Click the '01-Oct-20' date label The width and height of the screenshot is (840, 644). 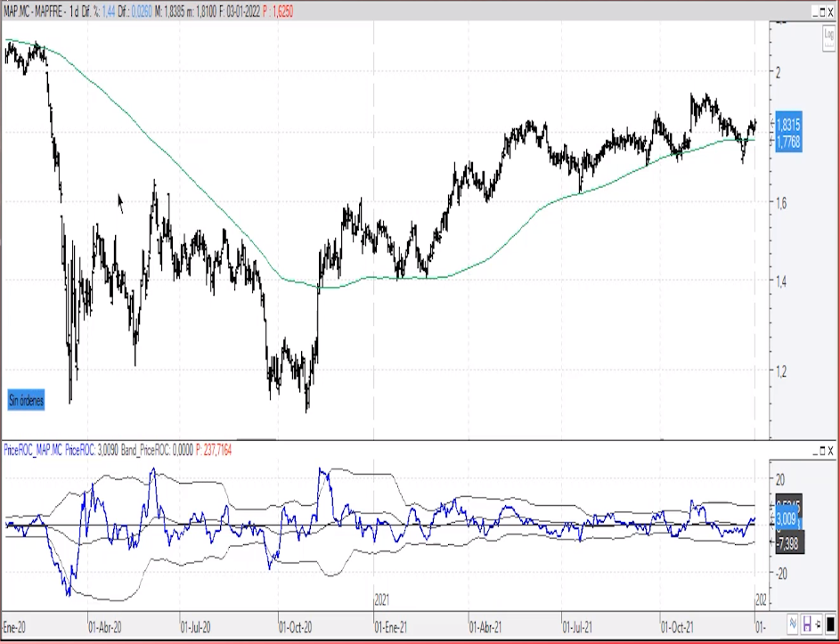(x=296, y=627)
